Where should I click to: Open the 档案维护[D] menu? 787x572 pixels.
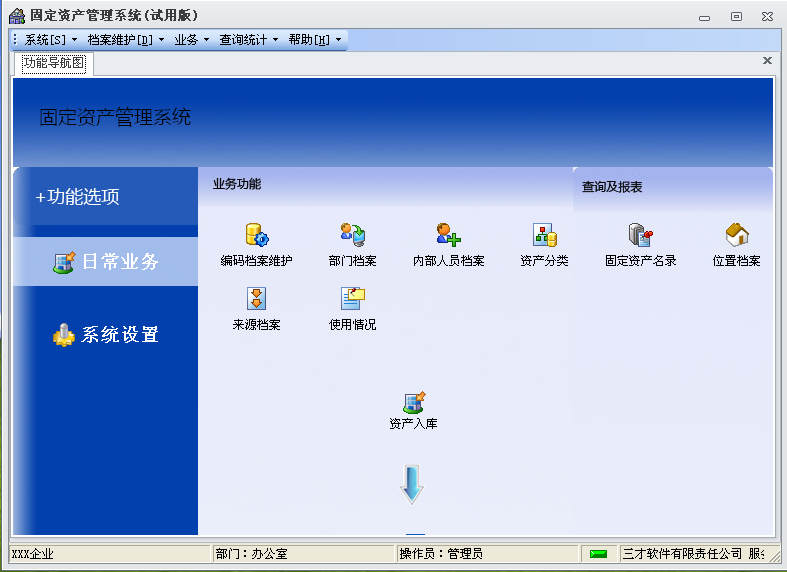[120, 40]
